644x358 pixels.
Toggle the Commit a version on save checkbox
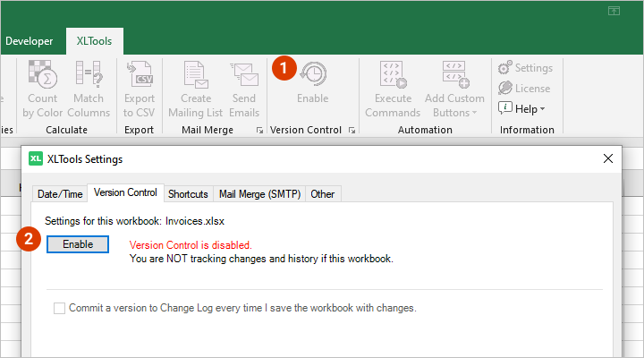60,308
